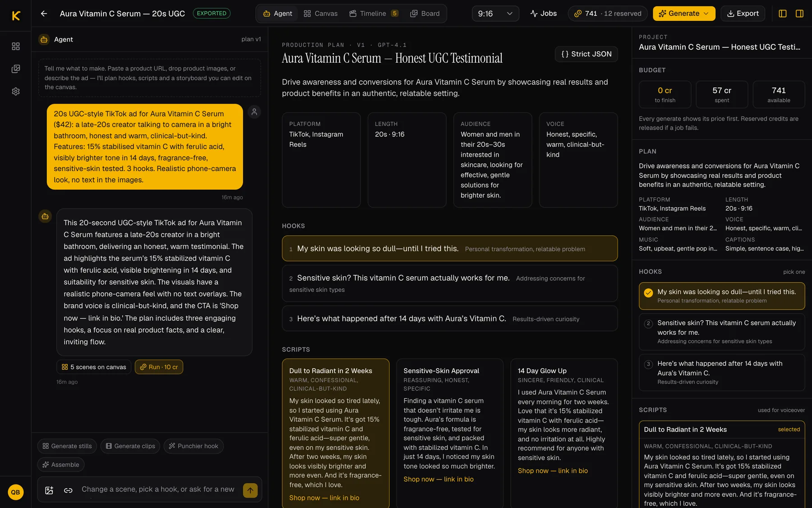Open the settings gear in sidebar
This screenshot has width=812, height=508.
[16, 91]
